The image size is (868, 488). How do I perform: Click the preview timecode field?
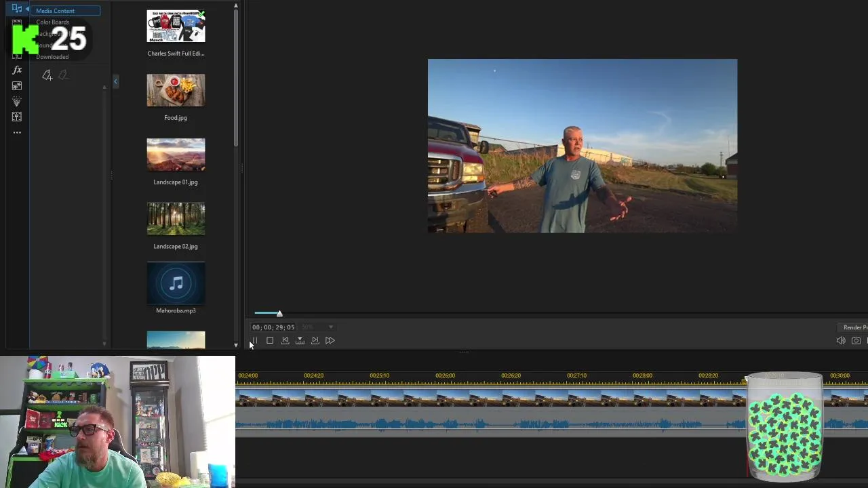(x=273, y=327)
